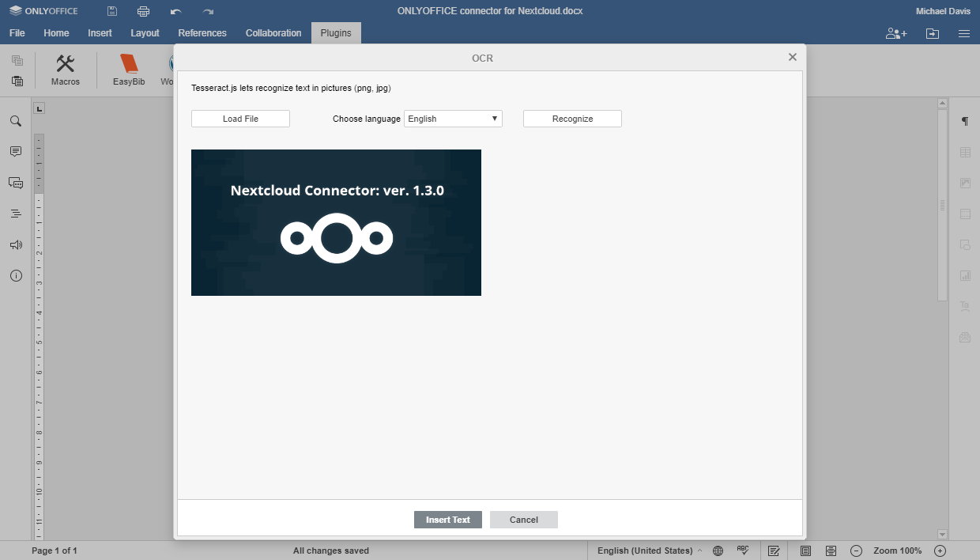Open the Navigation headings panel

[x=16, y=214]
